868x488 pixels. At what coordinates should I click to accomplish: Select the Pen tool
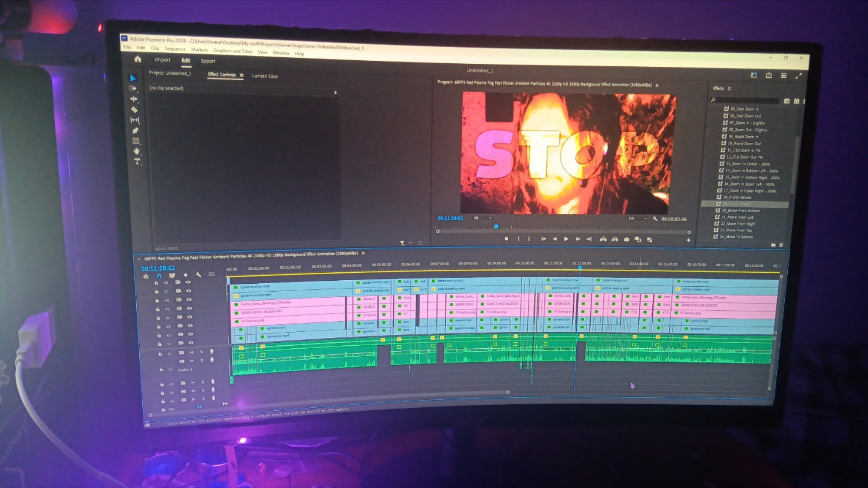[x=135, y=130]
